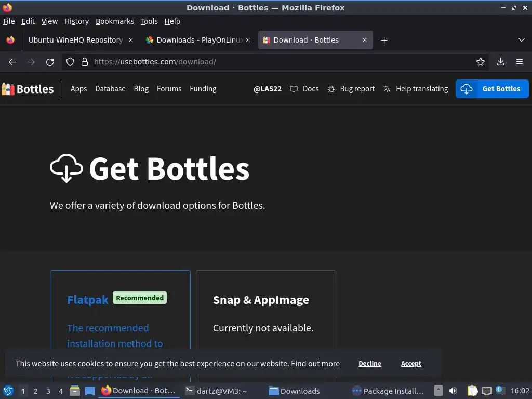Open the file manager taskbar launcher
Viewport: 532px width, 399px height.
click(75, 391)
